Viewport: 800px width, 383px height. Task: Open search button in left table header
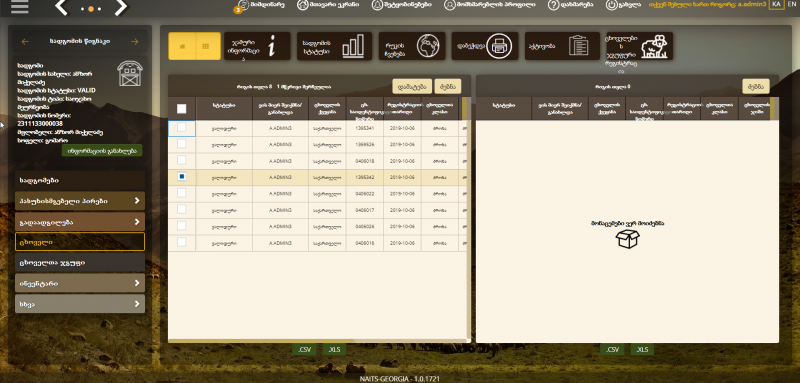[x=448, y=86]
